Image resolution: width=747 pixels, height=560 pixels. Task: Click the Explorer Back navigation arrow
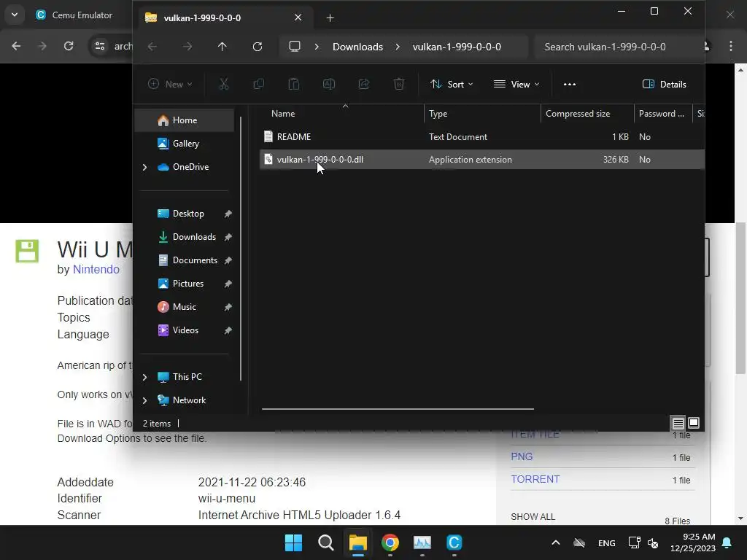click(x=152, y=46)
